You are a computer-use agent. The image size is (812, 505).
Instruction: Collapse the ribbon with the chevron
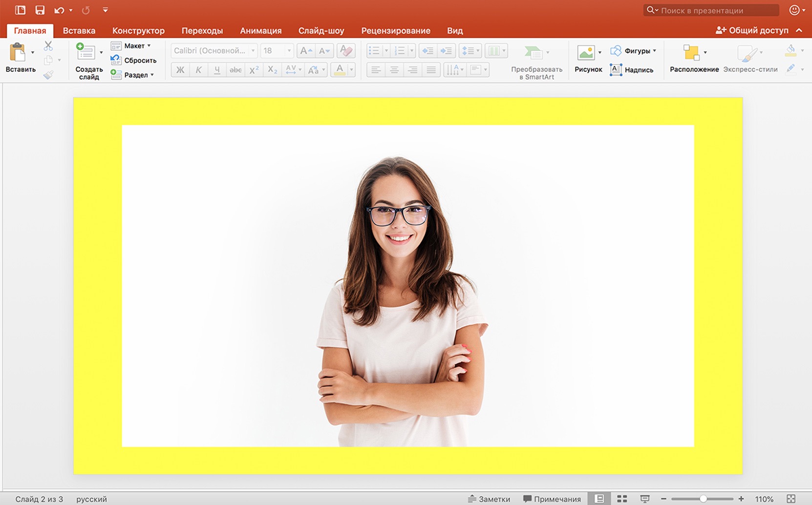(x=799, y=30)
